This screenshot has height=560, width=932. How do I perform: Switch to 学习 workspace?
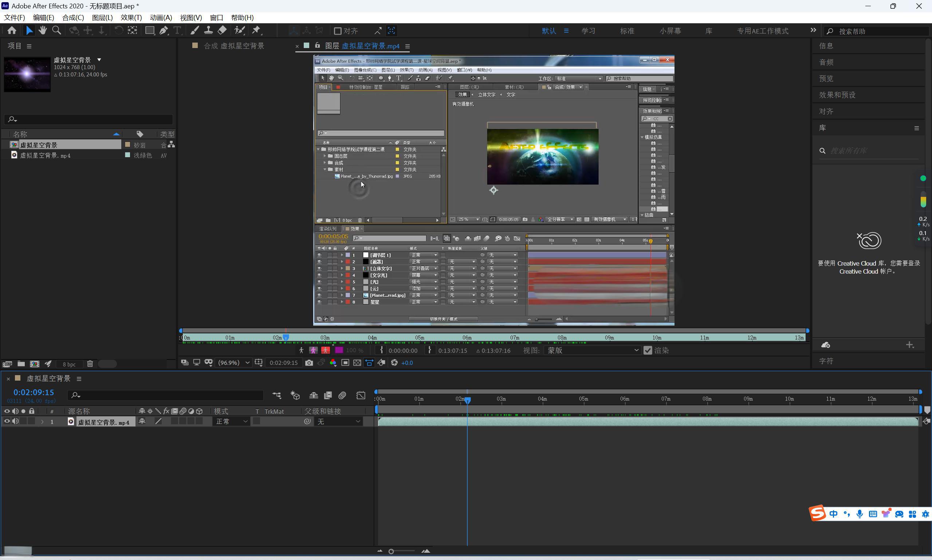[588, 31]
